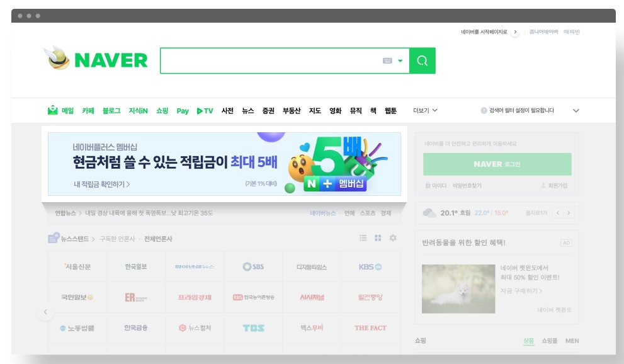This screenshot has height=364, width=624.
Task: Open 네이버뉴스 link
Action: (x=323, y=213)
